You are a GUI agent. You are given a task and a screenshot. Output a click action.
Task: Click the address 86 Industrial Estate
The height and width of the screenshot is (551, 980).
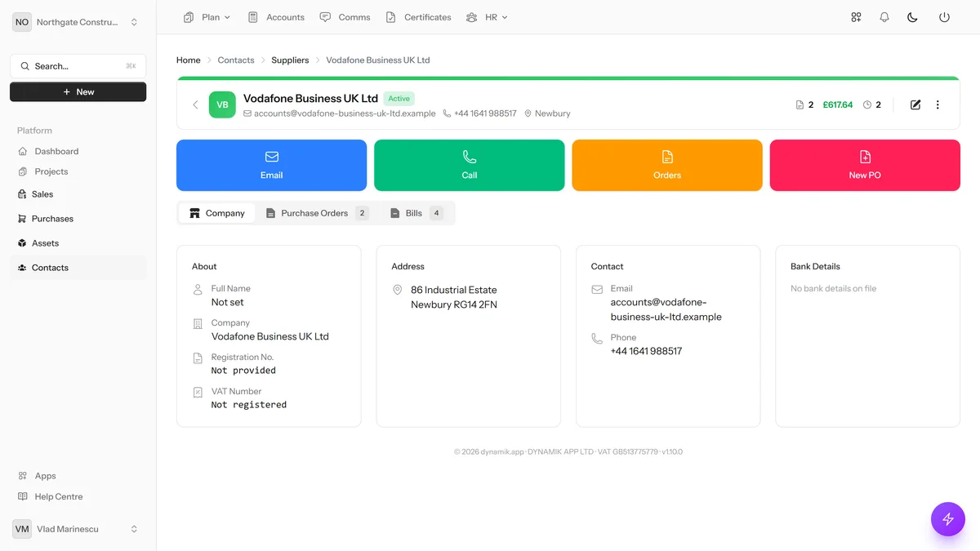454,290
